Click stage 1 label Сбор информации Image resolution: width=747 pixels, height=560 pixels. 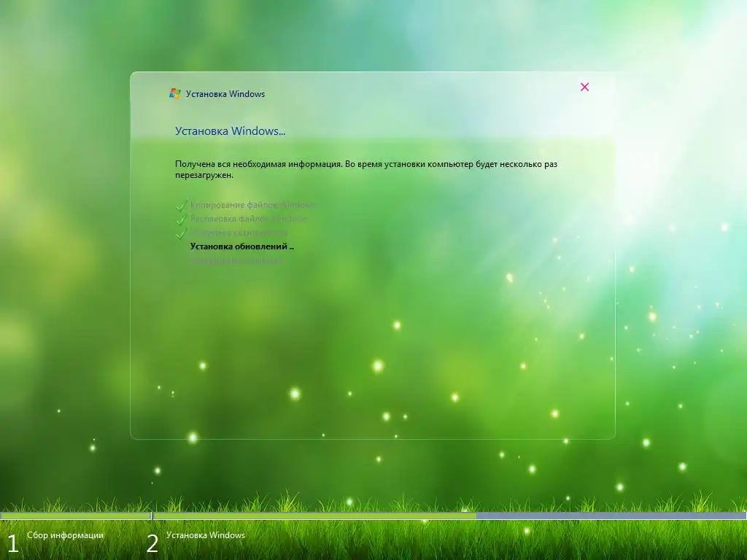[x=65, y=535]
